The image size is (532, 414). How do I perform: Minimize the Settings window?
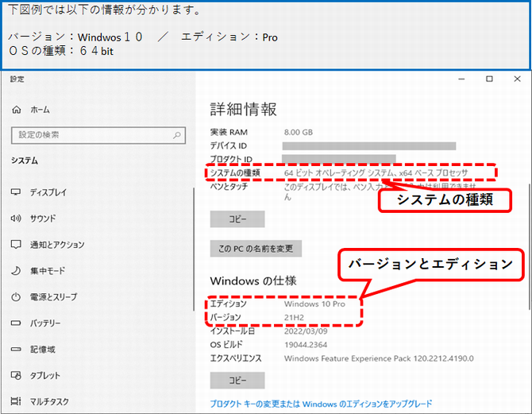coord(461,79)
